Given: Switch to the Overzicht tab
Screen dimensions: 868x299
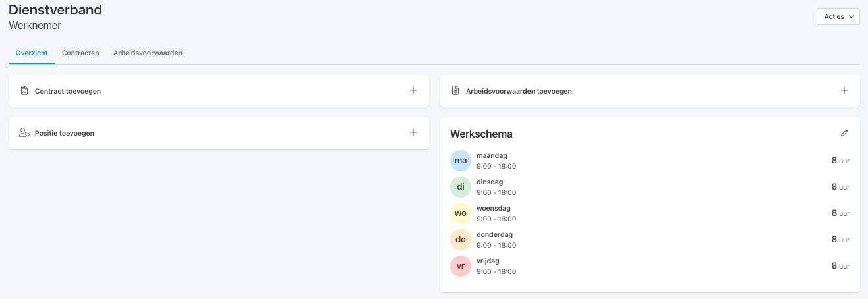Looking at the screenshot, I should [x=32, y=53].
